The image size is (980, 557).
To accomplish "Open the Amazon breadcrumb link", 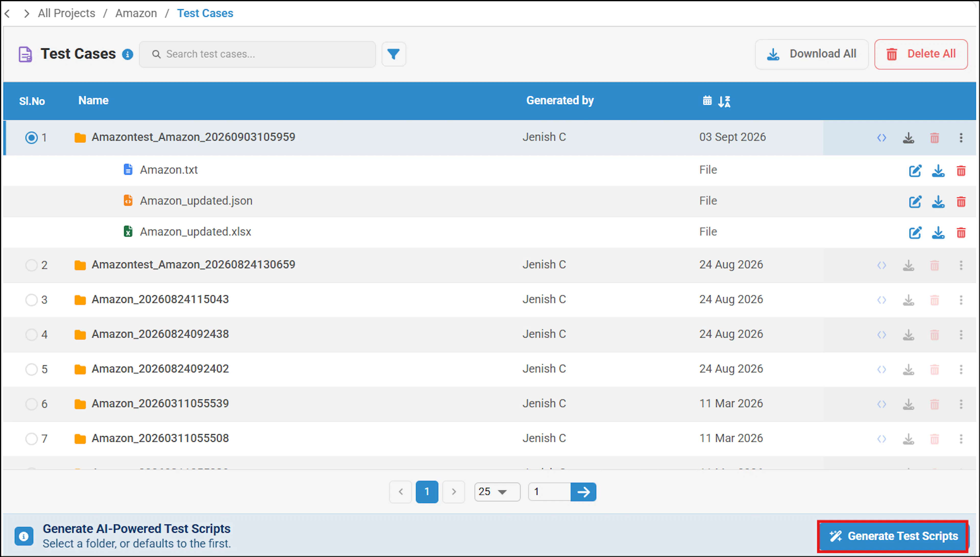I will (x=136, y=13).
